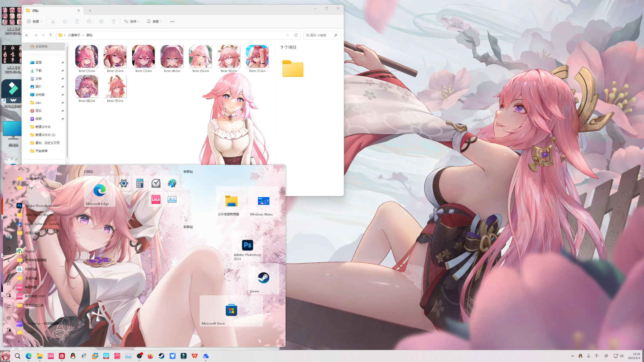Expand the 7-Zip folder in app list
This screenshot has width=644, height=362.
click(x=30, y=188)
